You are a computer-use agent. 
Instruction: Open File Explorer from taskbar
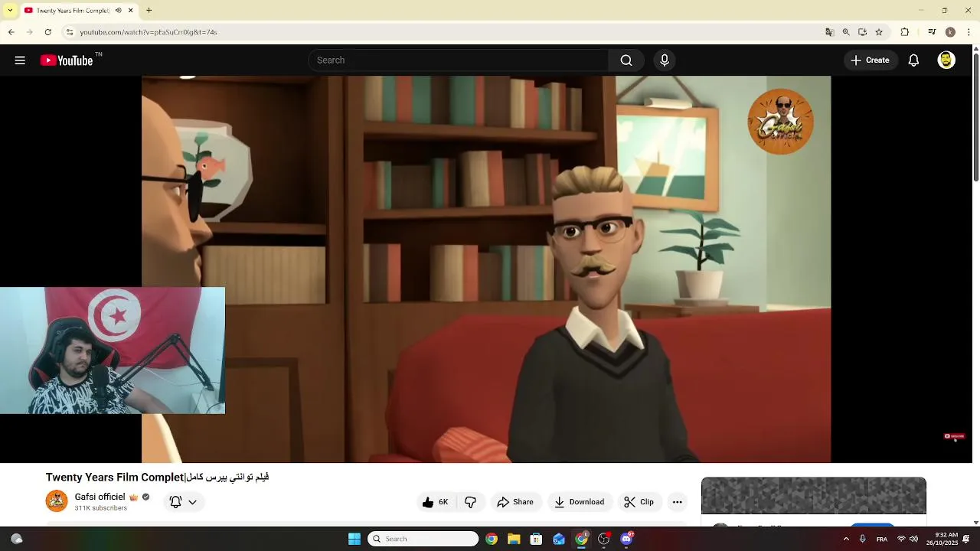tap(514, 539)
